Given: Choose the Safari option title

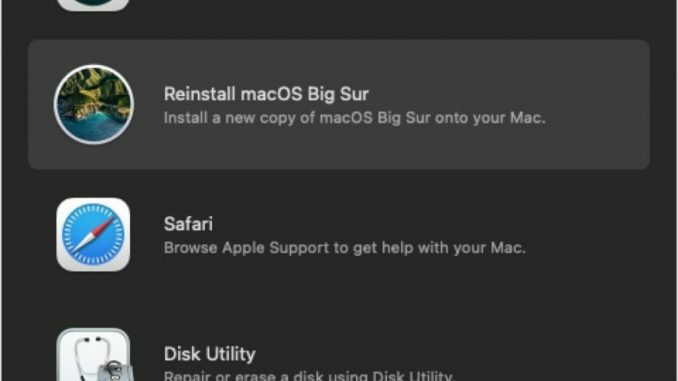Looking at the screenshot, I should click(x=188, y=224).
